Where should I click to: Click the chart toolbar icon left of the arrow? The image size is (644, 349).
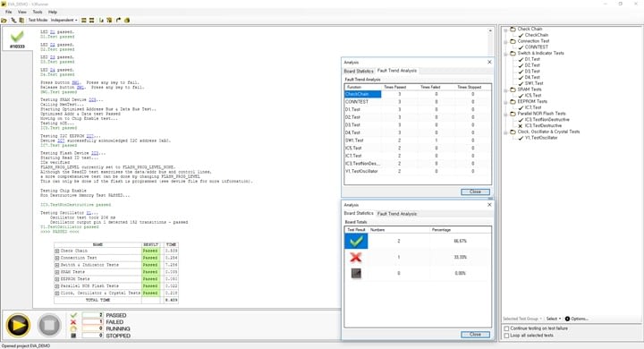pos(101,21)
